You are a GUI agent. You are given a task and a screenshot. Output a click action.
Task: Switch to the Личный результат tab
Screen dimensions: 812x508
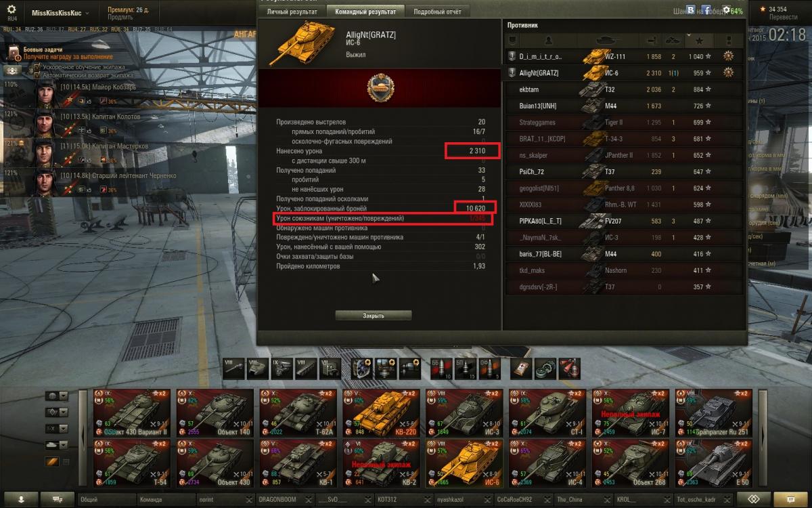(x=292, y=12)
